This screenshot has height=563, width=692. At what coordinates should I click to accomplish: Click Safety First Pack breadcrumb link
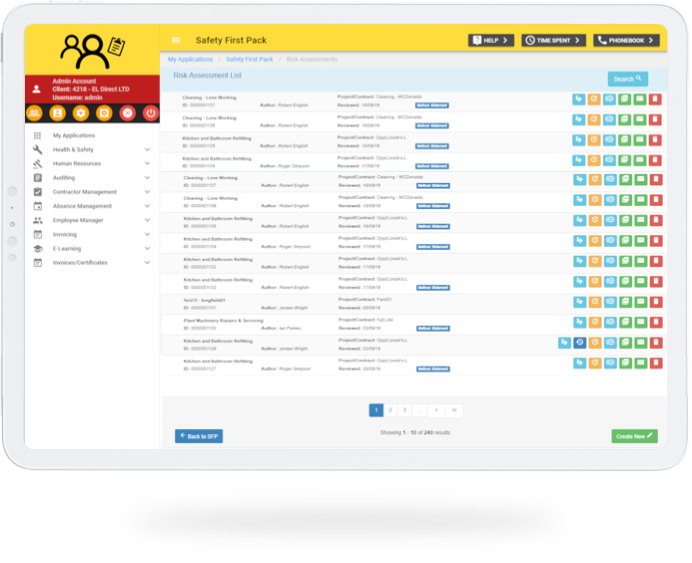point(249,60)
